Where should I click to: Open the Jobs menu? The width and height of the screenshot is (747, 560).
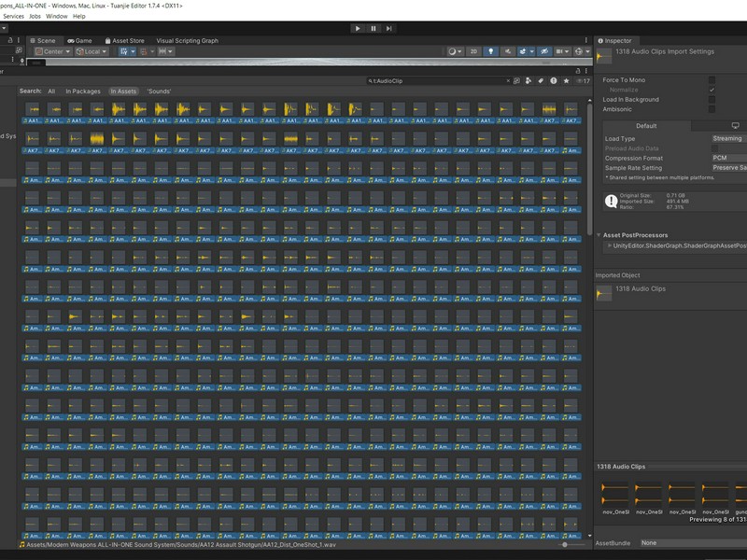(35, 16)
